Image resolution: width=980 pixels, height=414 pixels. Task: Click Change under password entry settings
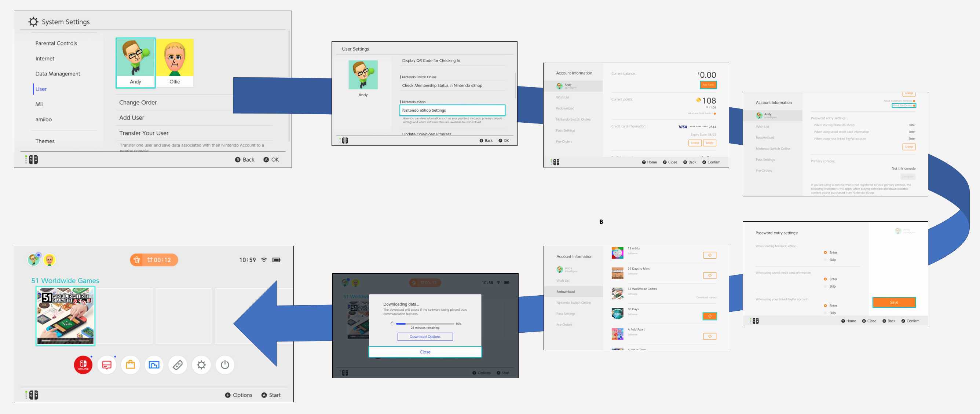(x=908, y=147)
